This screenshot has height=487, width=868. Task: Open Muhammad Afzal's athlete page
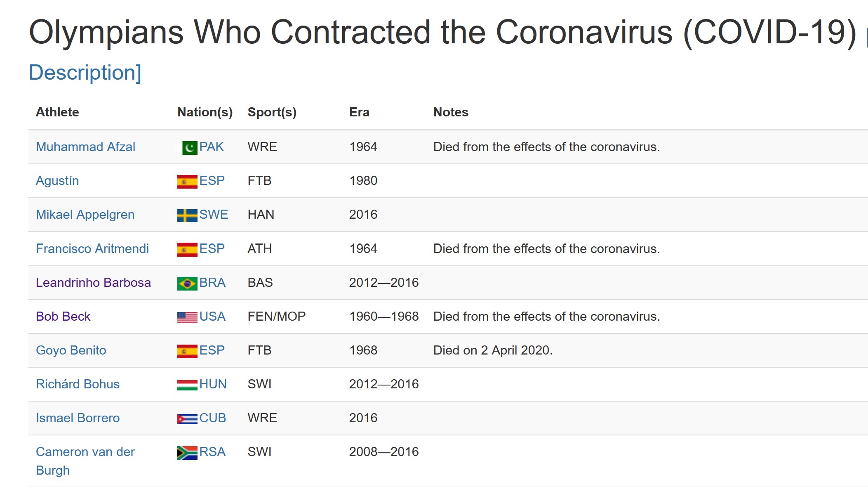[x=85, y=147]
